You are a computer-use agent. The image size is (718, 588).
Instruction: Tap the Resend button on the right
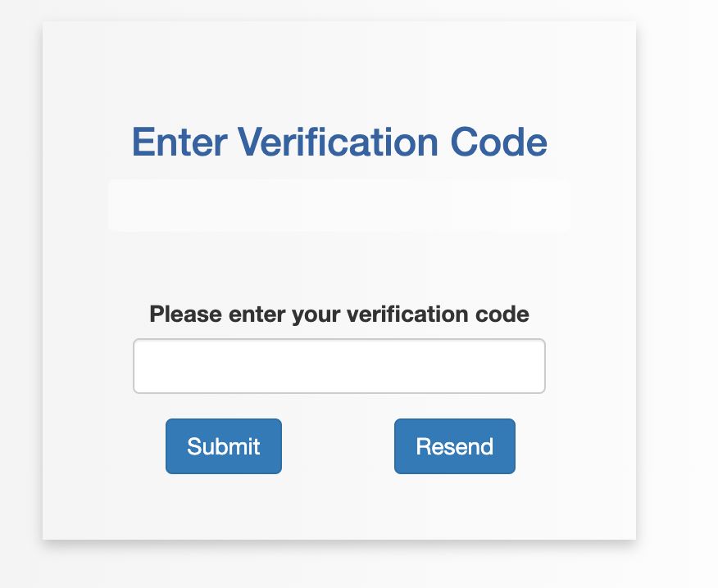pos(454,446)
